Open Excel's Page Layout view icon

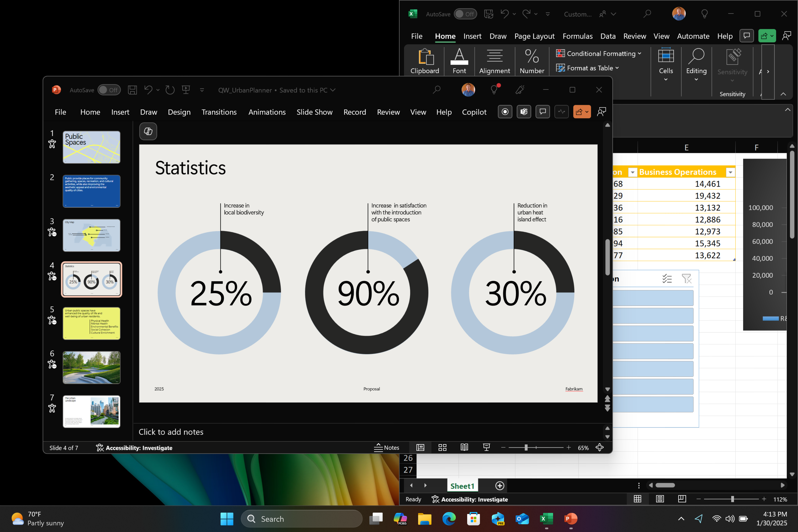[660, 499]
